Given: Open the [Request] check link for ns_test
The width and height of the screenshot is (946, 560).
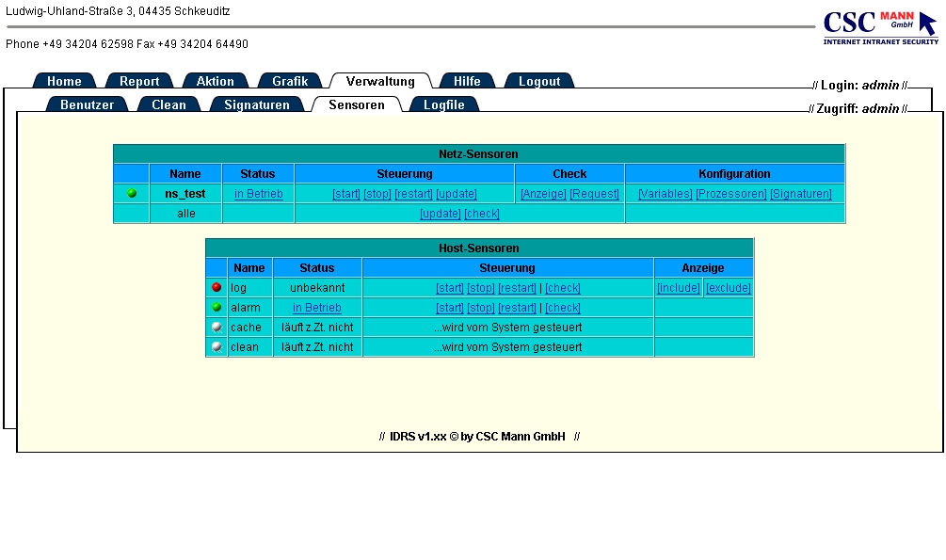Looking at the screenshot, I should [x=595, y=194].
